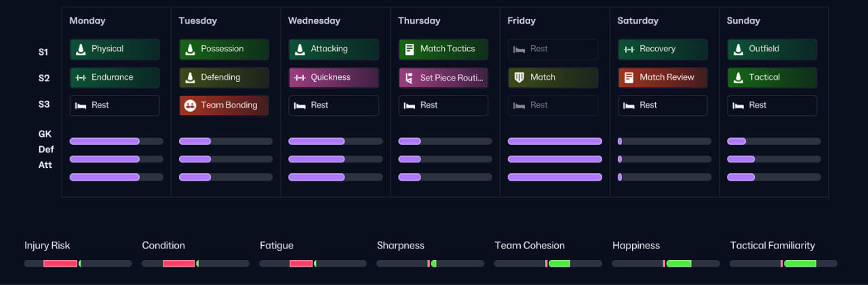
Task: Click the Injury Risk indicator bar
Action: 78,263
